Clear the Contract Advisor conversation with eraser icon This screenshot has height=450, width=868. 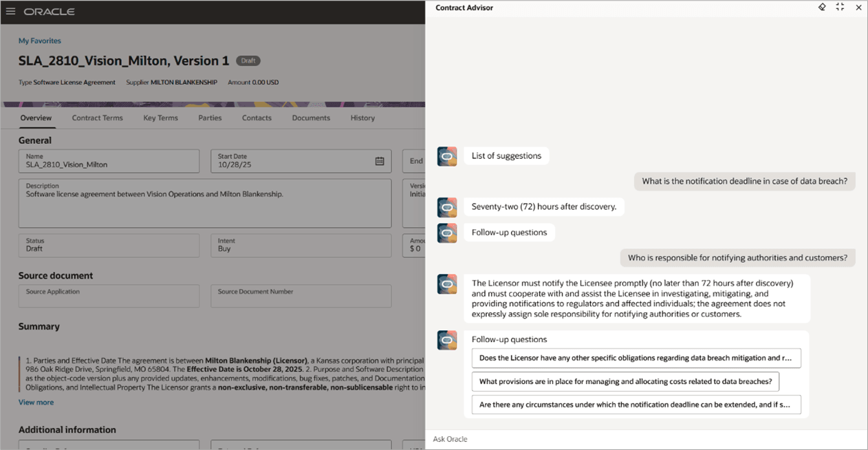[821, 7]
